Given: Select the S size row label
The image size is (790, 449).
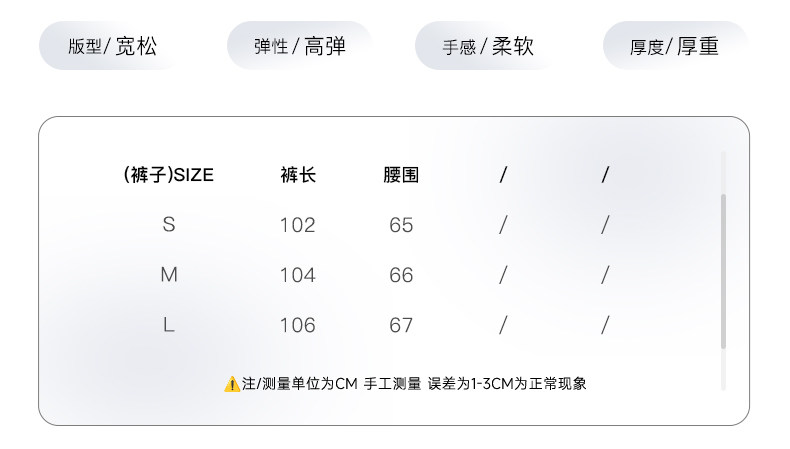Looking at the screenshot, I should [x=168, y=225].
